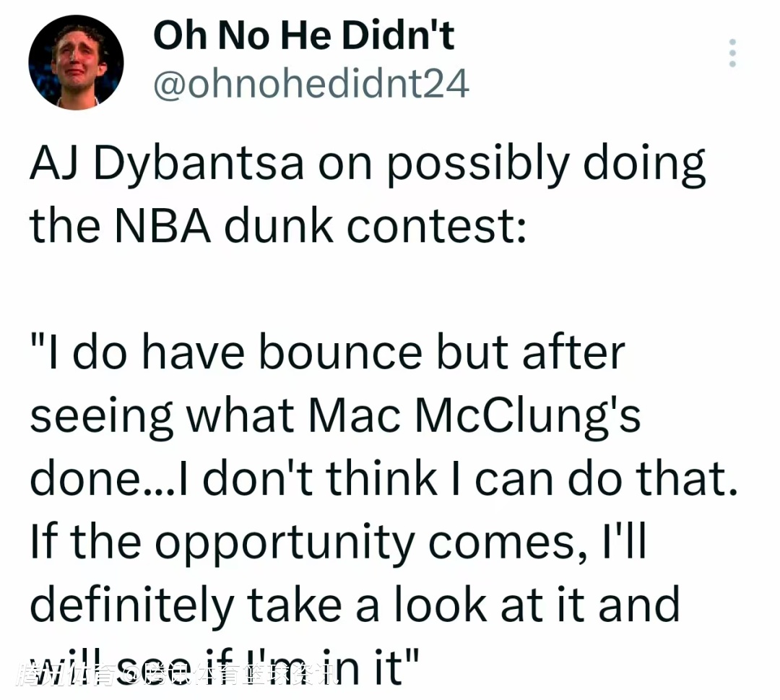780x700 pixels.
Task: Click the word "and" ending the sixth line
Action: [639, 604]
